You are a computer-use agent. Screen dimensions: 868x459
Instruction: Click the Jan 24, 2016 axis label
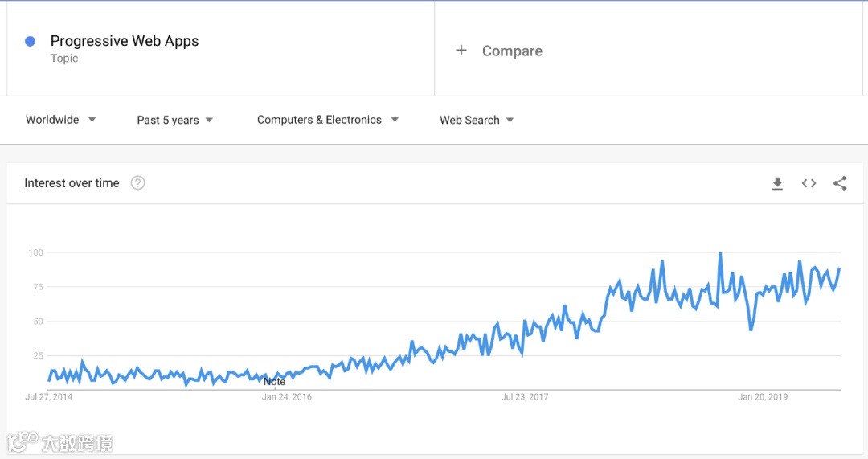tap(287, 396)
